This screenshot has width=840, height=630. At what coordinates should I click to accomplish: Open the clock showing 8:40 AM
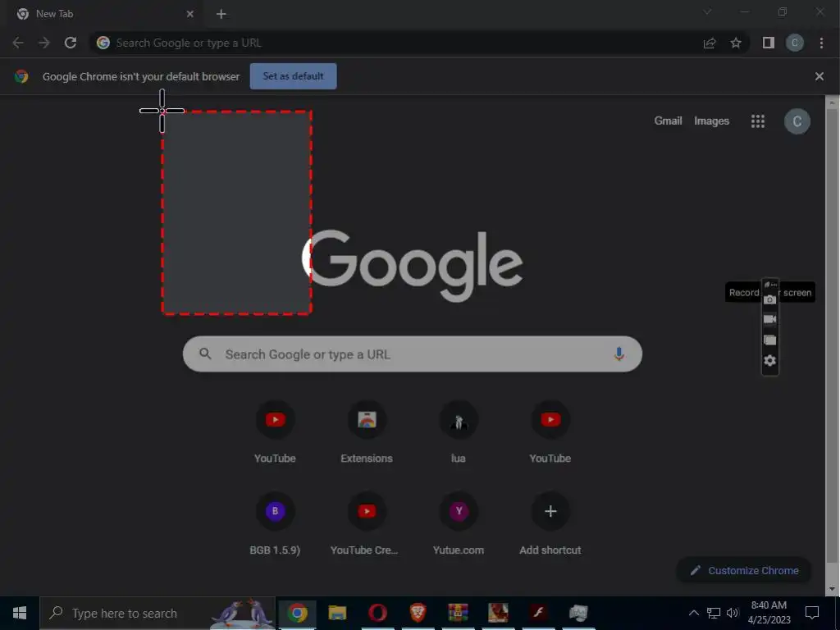tap(769, 613)
